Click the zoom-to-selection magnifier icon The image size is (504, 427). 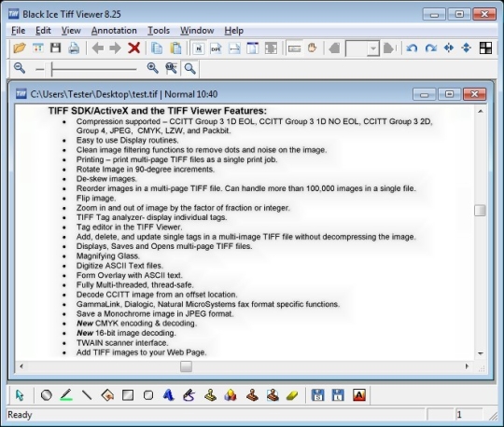172,68
